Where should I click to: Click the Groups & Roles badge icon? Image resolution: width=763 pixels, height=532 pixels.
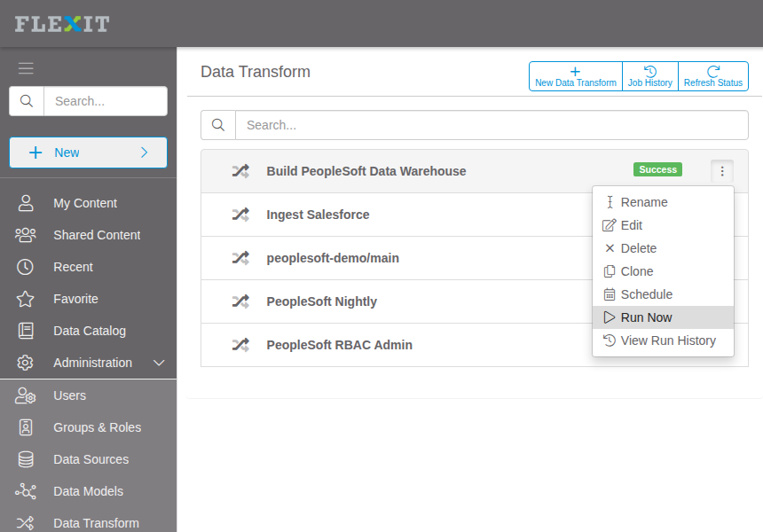[26, 427]
